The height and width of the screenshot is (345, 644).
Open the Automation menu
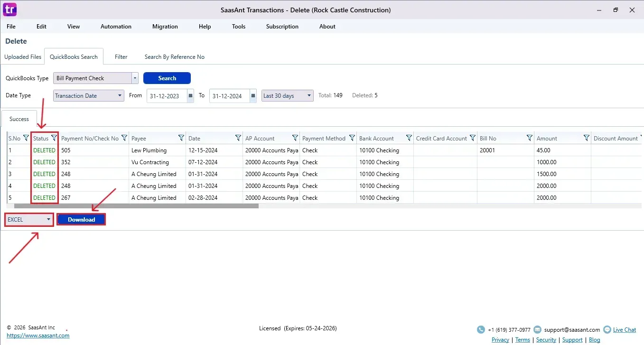(116, 27)
